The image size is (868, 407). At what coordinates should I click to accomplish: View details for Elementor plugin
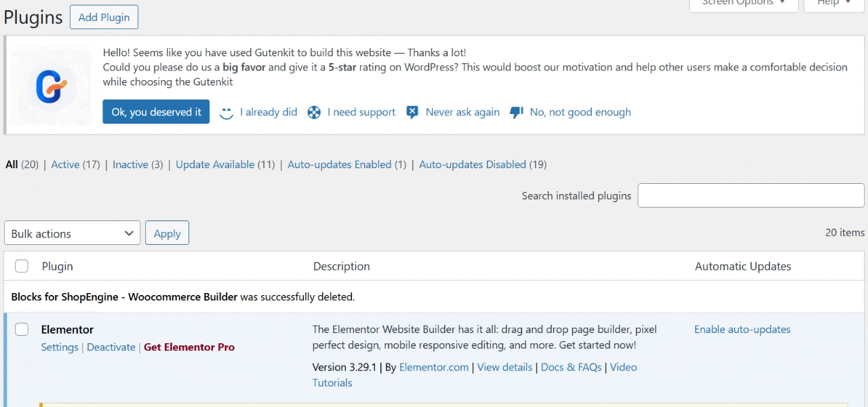(x=505, y=367)
